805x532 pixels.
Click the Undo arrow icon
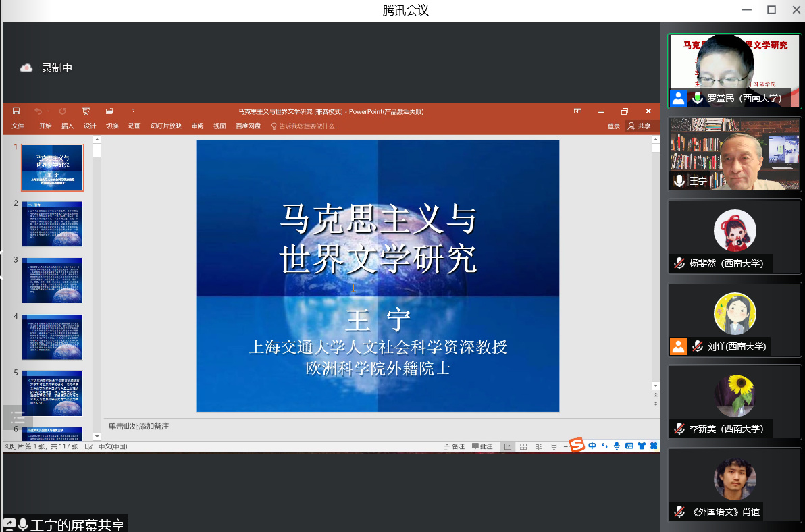[38, 111]
